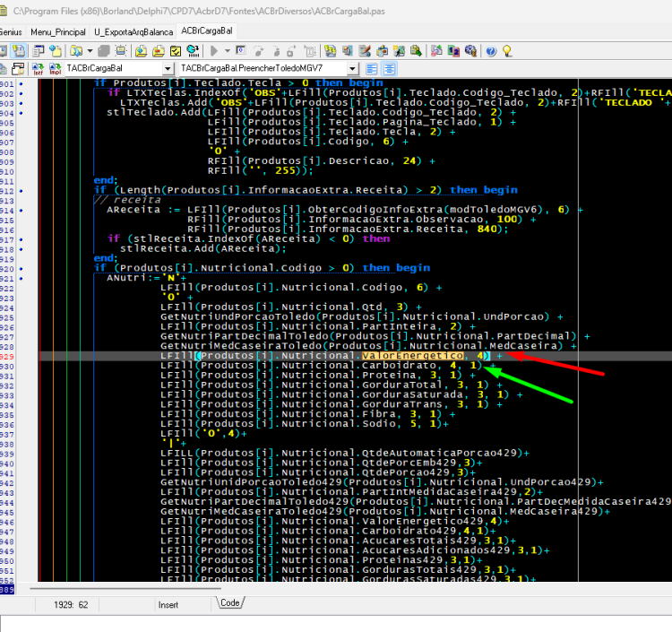The width and height of the screenshot is (672, 632).
Task: Click the remove file from project icon
Action: [x=158, y=51]
